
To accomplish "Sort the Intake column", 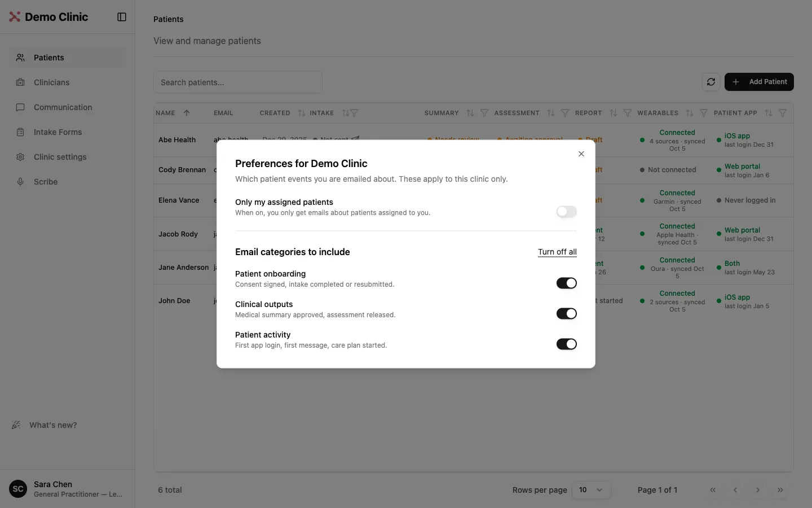I will [346, 113].
